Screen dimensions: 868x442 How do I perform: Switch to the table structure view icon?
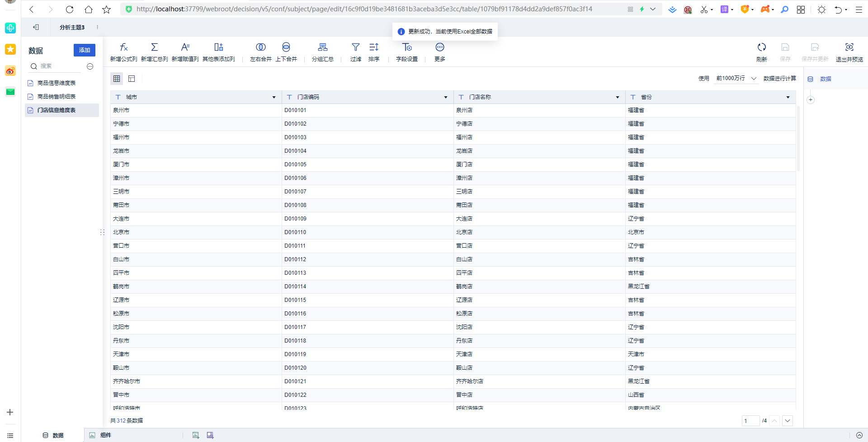click(x=132, y=79)
